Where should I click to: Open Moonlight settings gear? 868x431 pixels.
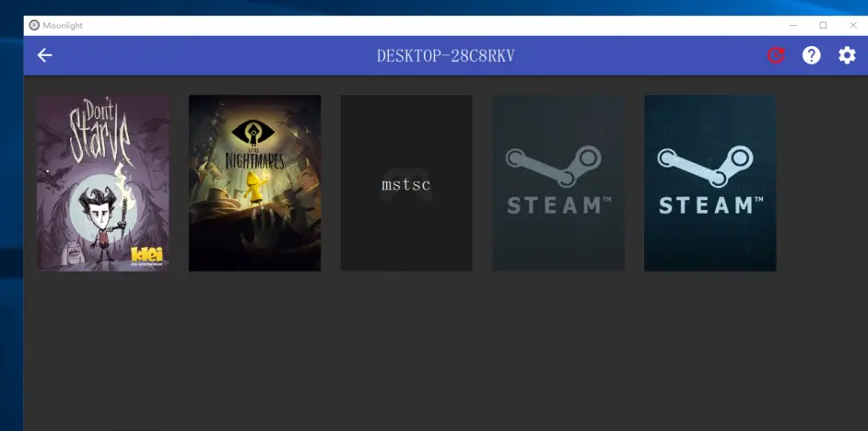click(x=847, y=55)
